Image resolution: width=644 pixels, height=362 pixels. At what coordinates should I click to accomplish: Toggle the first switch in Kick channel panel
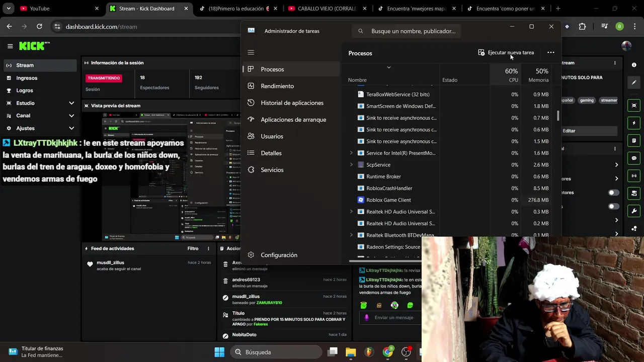pos(613,193)
